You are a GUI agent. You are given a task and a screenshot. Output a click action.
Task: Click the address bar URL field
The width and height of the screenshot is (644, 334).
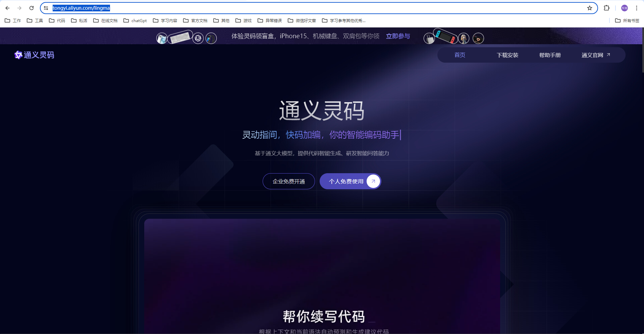[319, 8]
